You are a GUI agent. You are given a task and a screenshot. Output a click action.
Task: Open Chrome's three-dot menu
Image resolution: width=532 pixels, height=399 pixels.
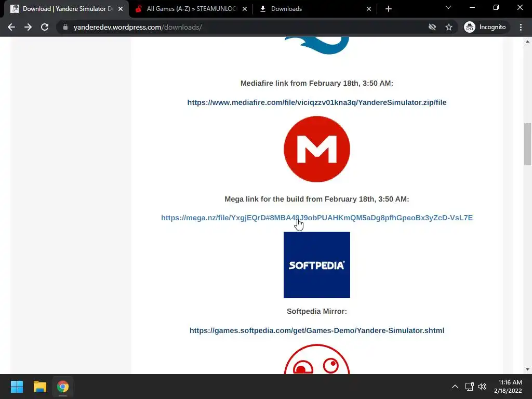521,27
